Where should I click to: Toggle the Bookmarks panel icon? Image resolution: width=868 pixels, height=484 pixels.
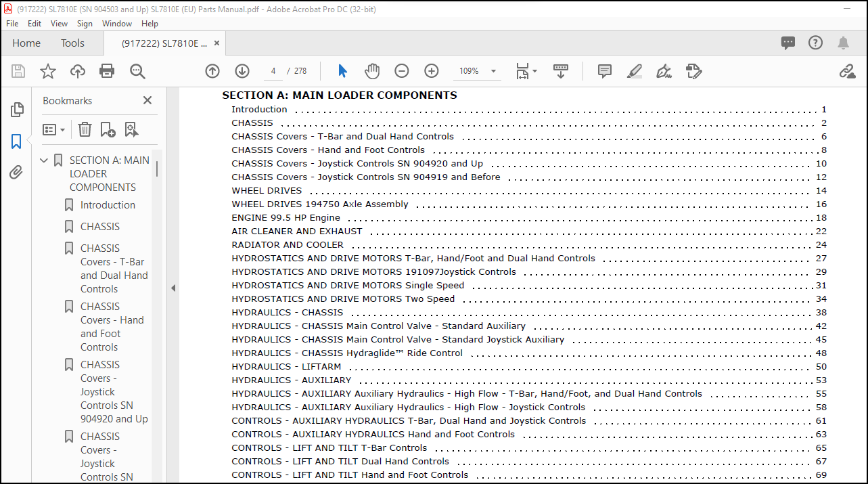point(17,141)
